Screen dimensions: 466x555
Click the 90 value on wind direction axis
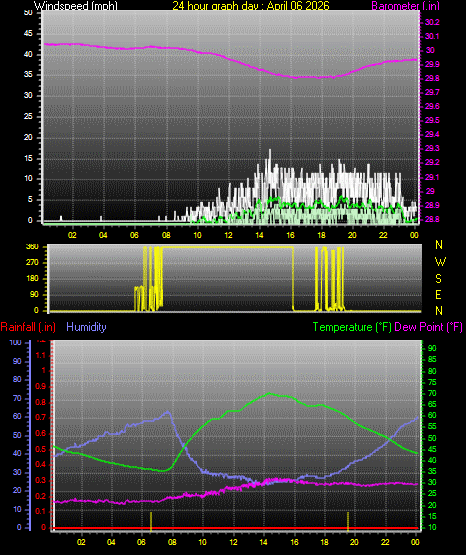pyautogui.click(x=34, y=294)
